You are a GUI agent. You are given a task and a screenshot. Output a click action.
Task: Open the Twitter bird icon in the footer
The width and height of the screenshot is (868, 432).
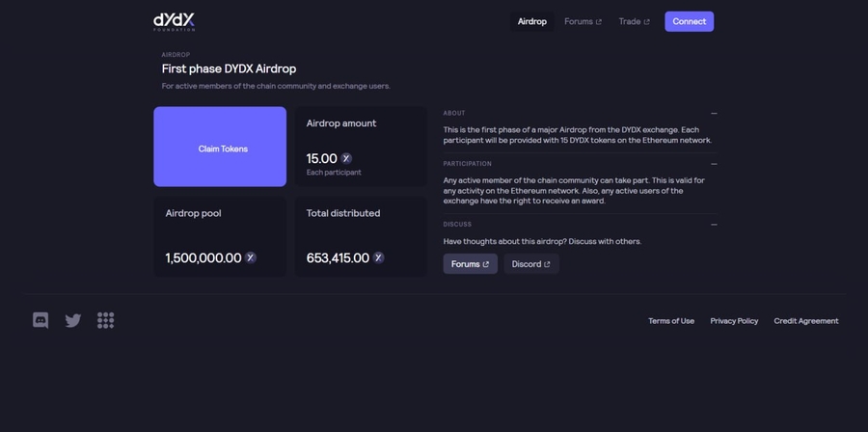click(x=73, y=320)
